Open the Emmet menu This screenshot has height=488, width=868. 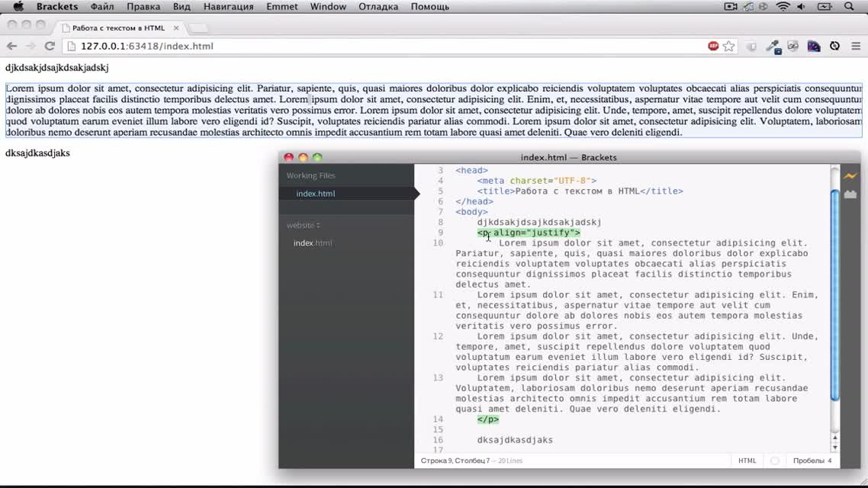281,7
